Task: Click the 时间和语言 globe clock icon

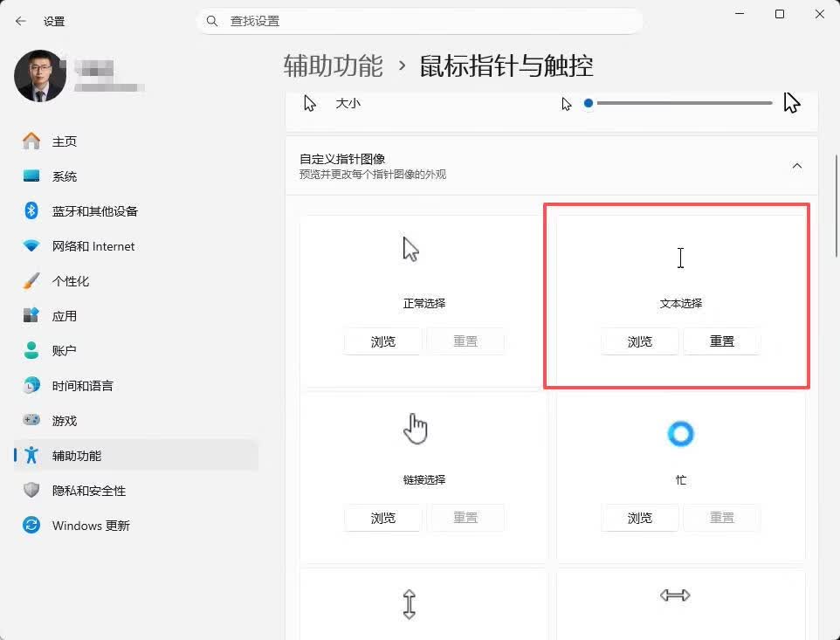Action: [x=31, y=386]
